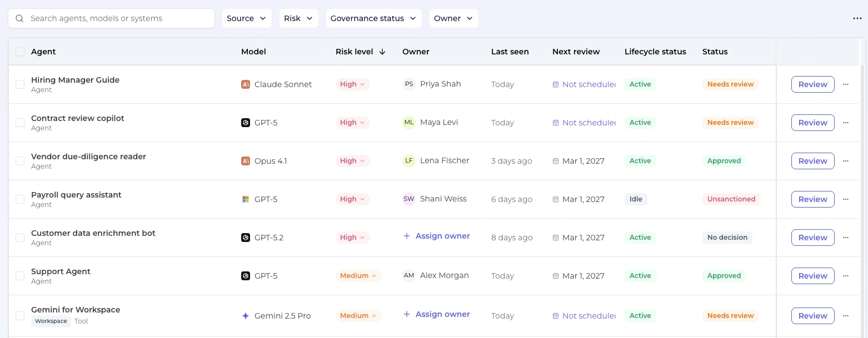Assign owner to Customer data enrichment bot
The height and width of the screenshot is (338, 868).
(x=436, y=236)
